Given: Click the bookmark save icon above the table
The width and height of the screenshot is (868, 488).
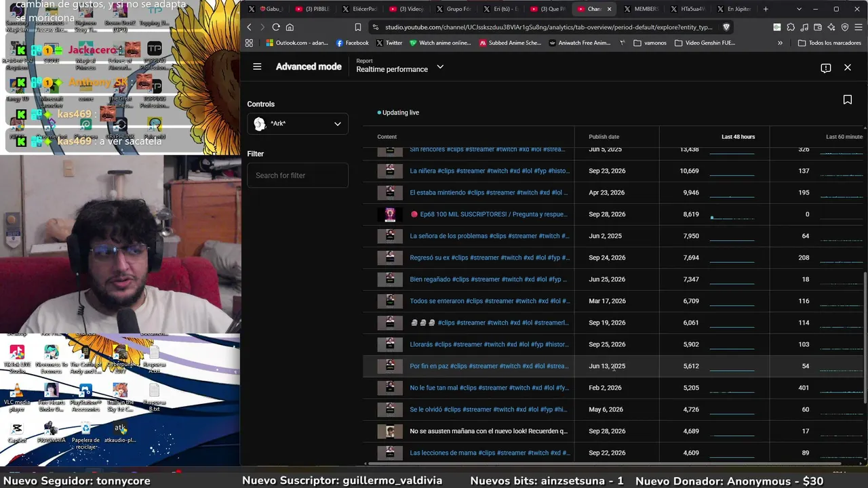Looking at the screenshot, I should [x=847, y=100].
